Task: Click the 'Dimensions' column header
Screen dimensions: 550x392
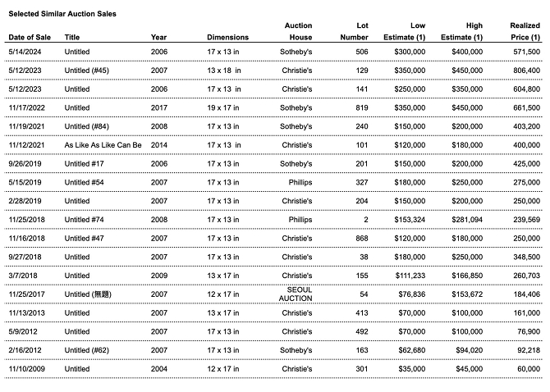Action: (227, 38)
